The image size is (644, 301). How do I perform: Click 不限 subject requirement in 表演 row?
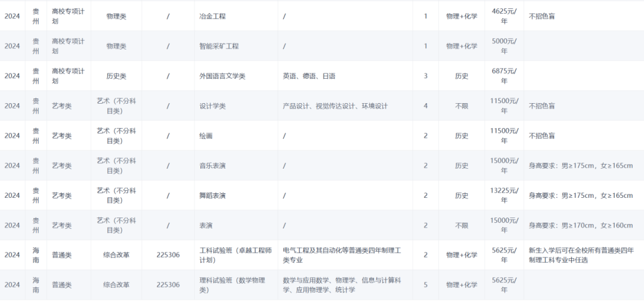462,226
